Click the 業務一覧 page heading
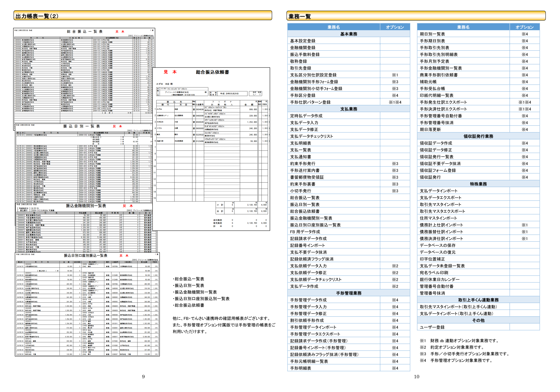Screen dimensions: 560x392 pos(416,16)
